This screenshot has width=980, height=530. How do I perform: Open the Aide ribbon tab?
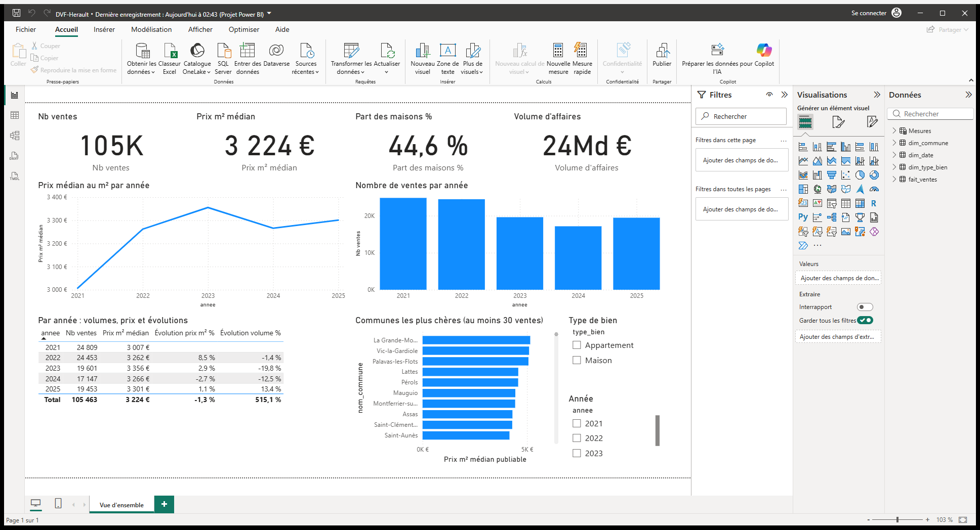tap(282, 29)
